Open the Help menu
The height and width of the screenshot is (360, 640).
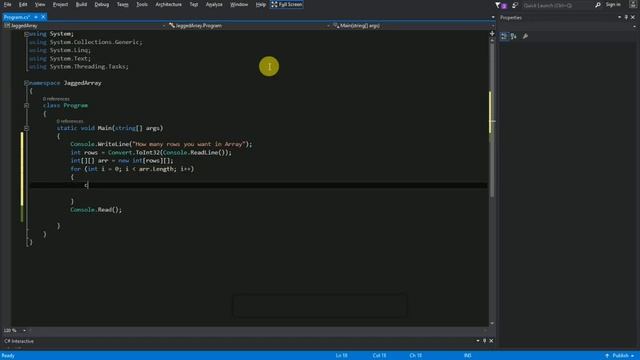(x=260, y=4)
